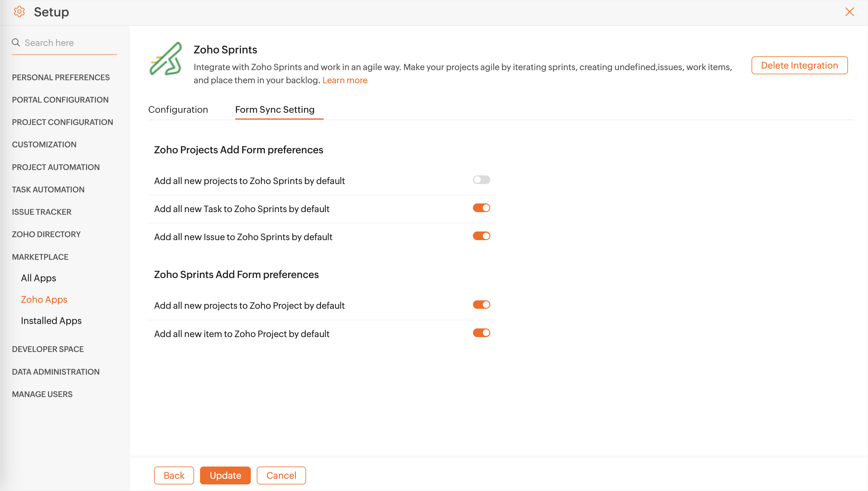Switch off new item to Zoho Project

(x=481, y=333)
